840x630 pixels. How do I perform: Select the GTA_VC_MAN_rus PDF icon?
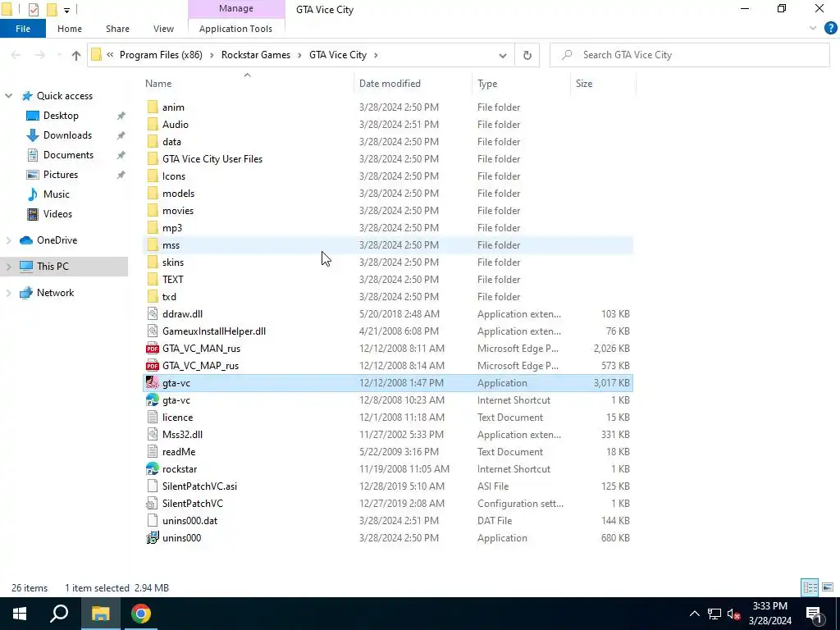click(152, 349)
